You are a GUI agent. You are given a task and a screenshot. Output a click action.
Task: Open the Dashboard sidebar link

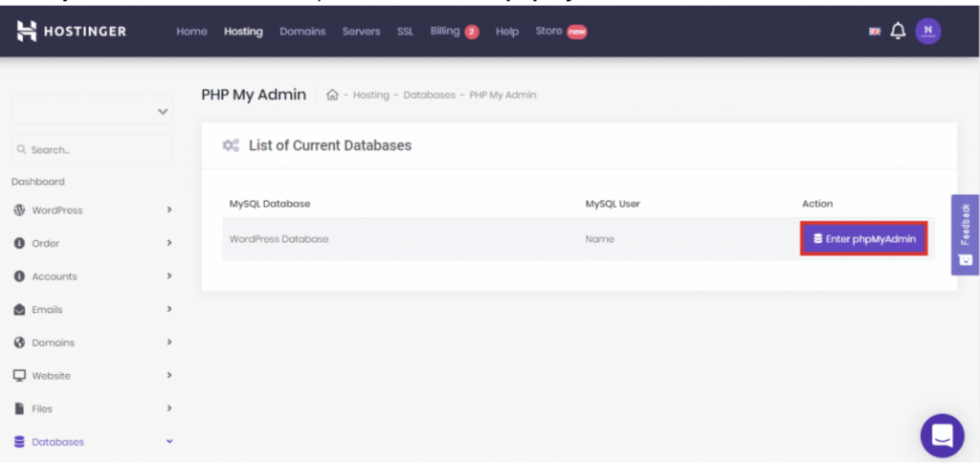(38, 182)
